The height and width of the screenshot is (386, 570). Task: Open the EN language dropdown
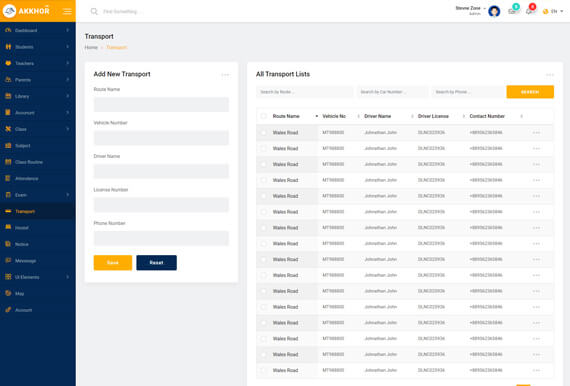(x=553, y=11)
